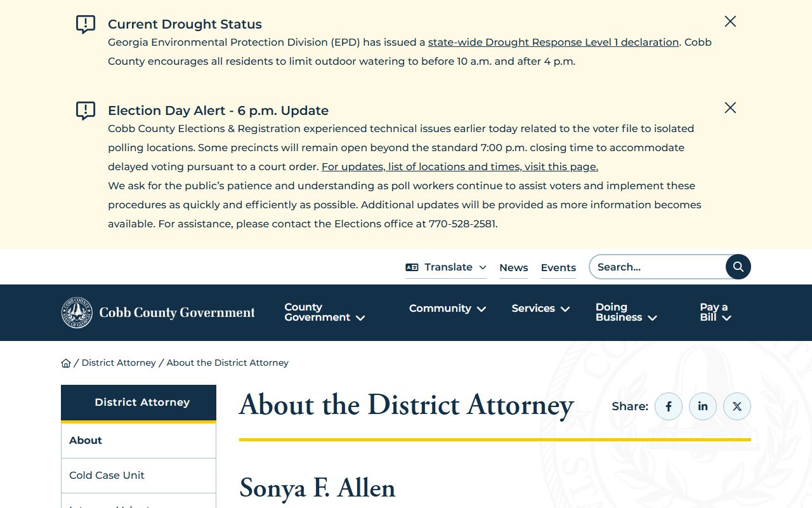
Task: Open District Attorney breadcrumb link
Action: point(119,363)
